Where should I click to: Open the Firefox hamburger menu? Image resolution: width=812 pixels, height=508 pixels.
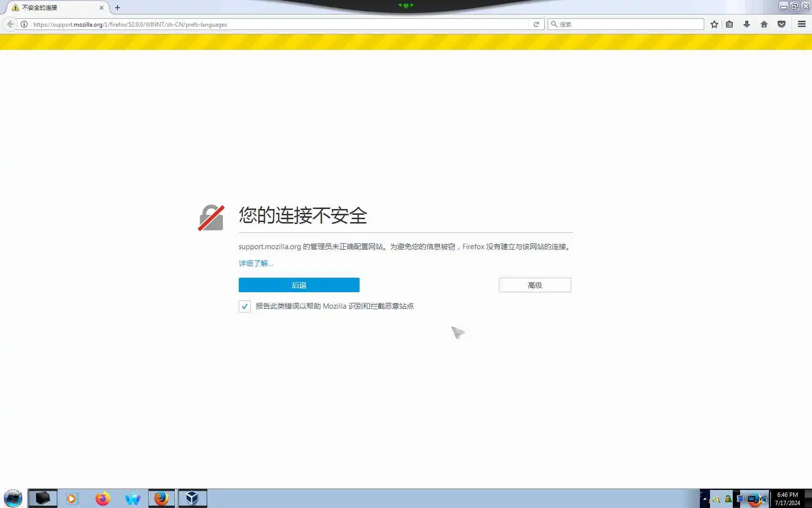(802, 24)
